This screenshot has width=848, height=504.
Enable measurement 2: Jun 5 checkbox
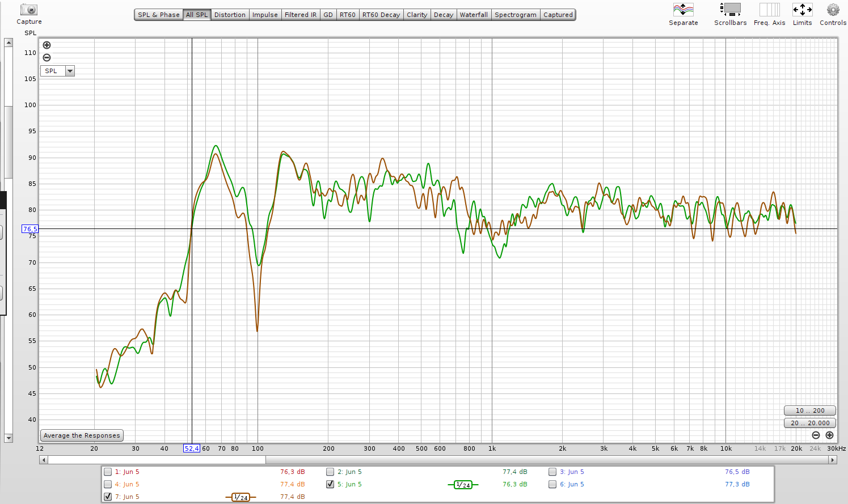click(x=330, y=472)
